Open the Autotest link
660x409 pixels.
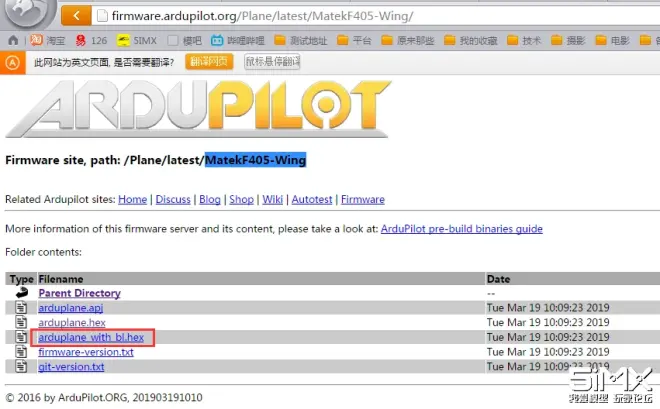click(x=312, y=199)
